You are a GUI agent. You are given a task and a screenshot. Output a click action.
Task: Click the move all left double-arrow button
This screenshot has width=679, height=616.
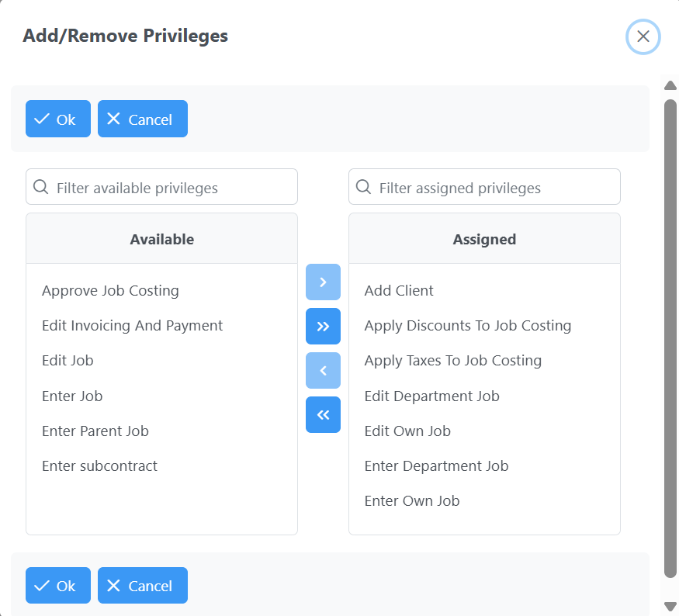[323, 414]
